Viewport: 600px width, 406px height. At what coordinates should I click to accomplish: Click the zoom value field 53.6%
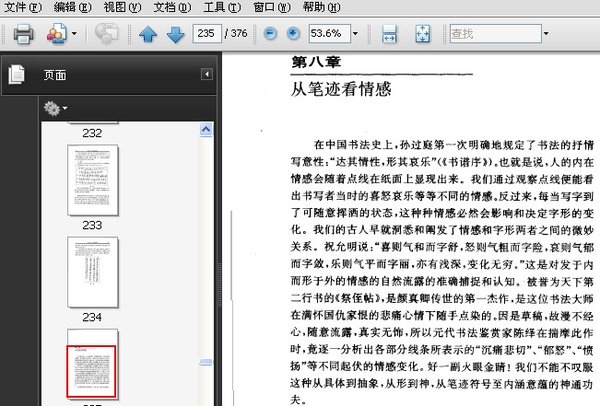click(x=329, y=34)
